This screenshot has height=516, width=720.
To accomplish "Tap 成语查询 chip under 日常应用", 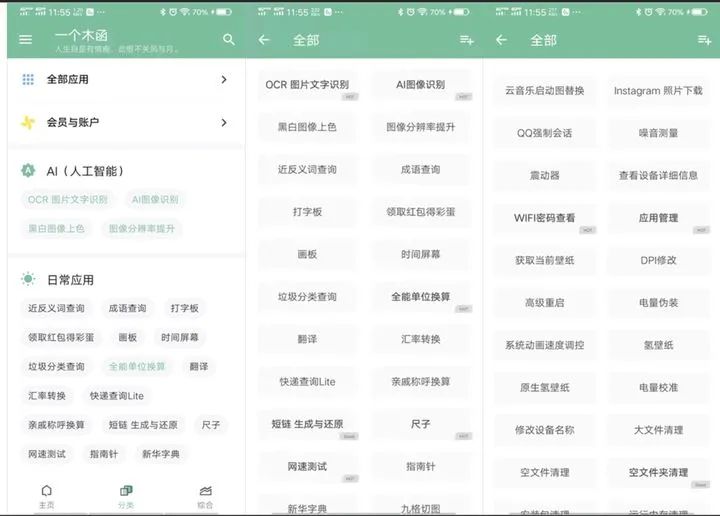I will (127, 308).
